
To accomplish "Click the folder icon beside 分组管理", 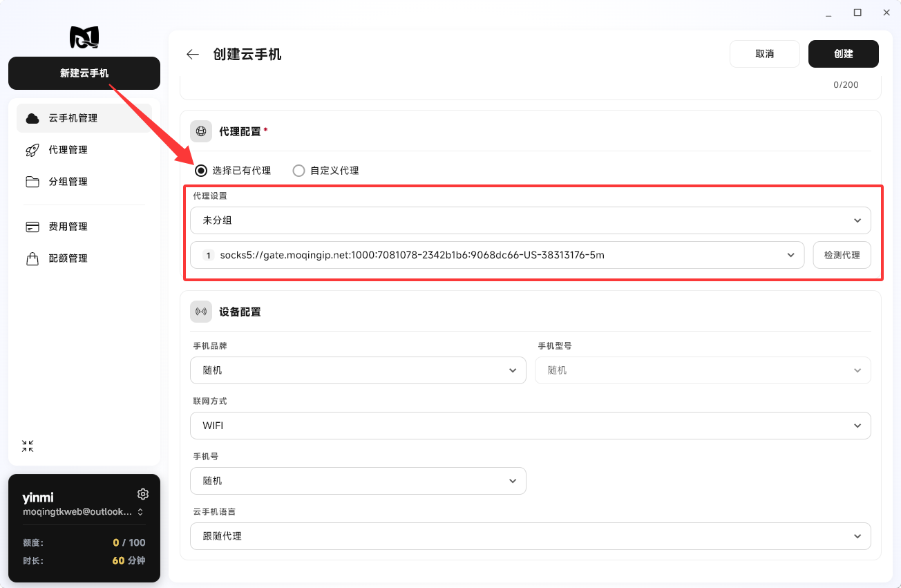I will [32, 182].
